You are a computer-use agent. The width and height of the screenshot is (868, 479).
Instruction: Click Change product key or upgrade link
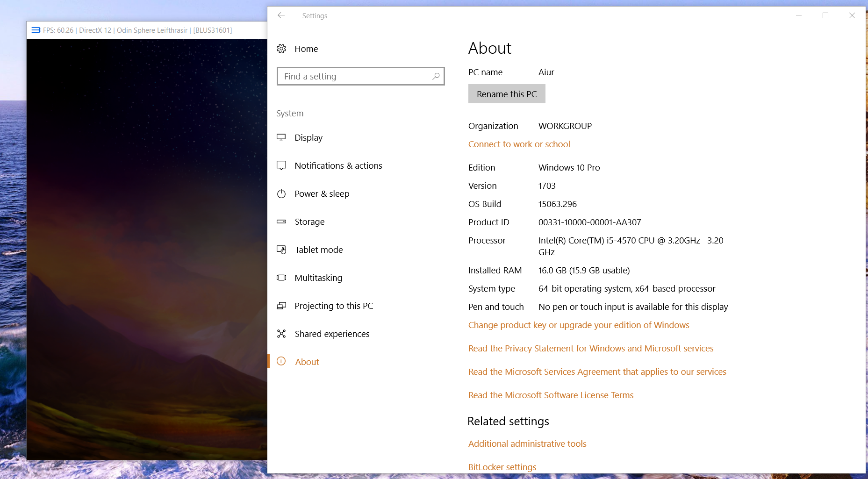pos(579,325)
